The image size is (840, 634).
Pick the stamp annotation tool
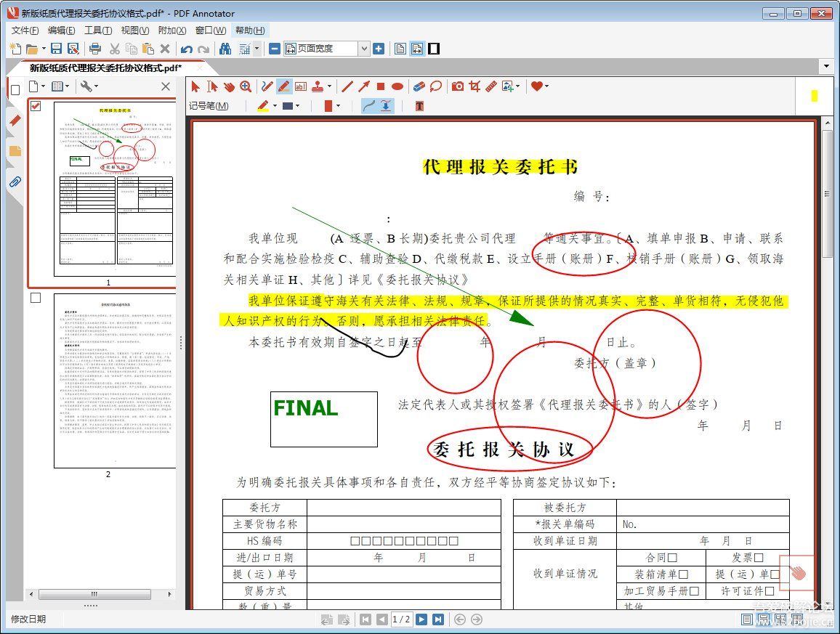pos(318,86)
